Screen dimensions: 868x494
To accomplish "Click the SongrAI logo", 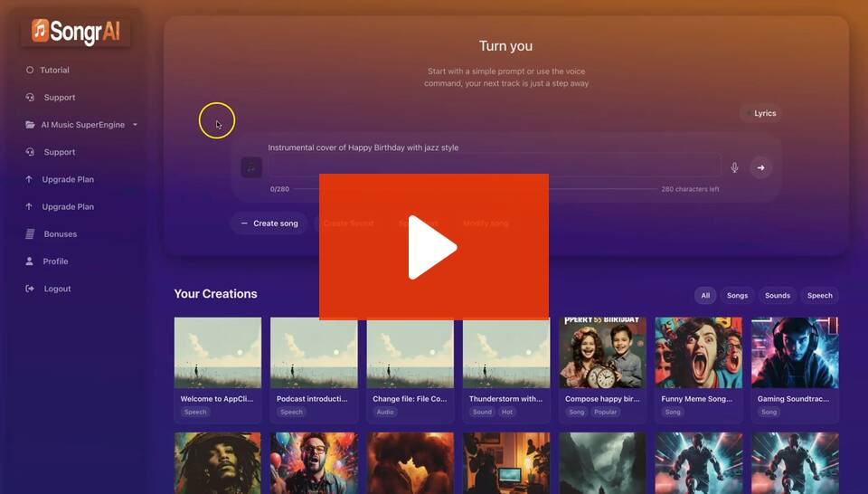I will click(x=76, y=32).
